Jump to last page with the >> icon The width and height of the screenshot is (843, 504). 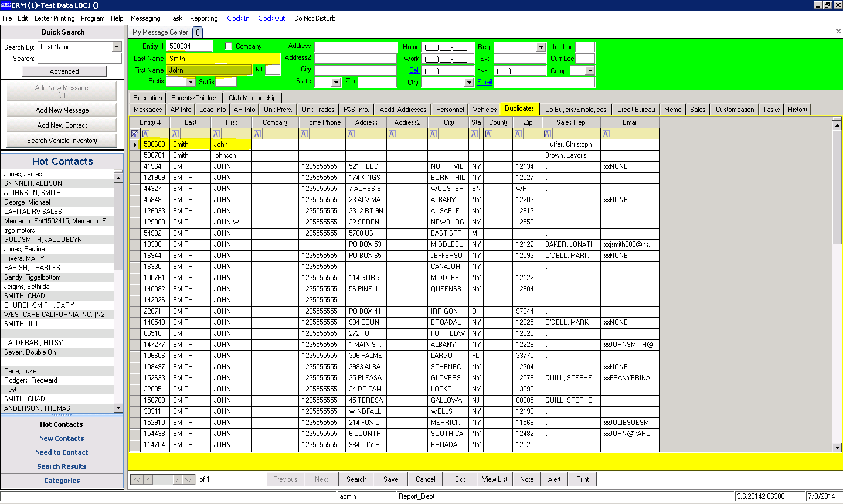coord(188,479)
